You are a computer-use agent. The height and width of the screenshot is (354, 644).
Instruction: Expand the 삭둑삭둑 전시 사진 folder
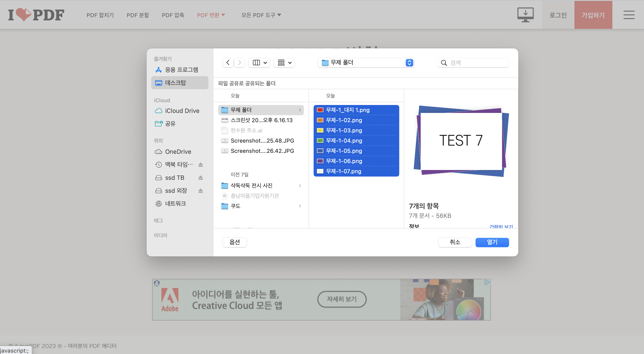click(300, 186)
